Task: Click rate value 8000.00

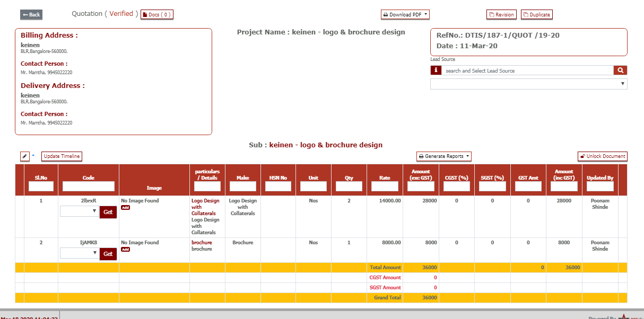Action: [x=391, y=242]
